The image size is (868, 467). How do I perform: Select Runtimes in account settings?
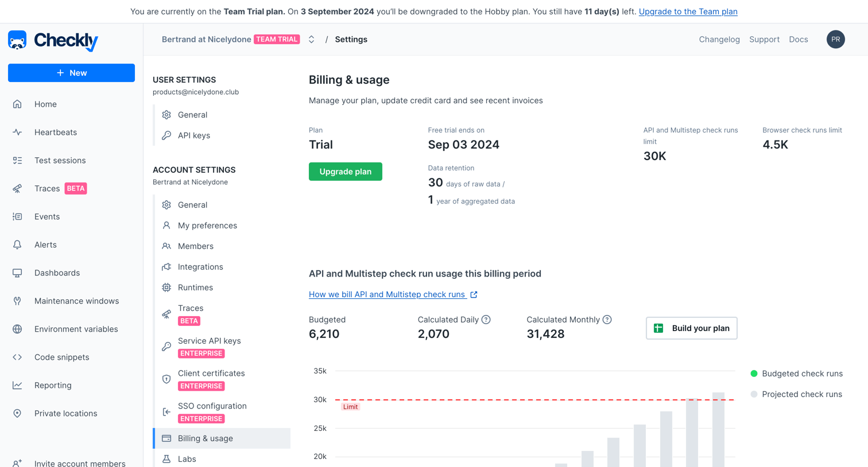click(x=195, y=287)
